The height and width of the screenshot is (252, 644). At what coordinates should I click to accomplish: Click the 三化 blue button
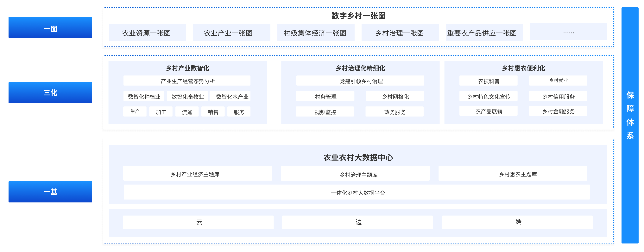(50, 93)
